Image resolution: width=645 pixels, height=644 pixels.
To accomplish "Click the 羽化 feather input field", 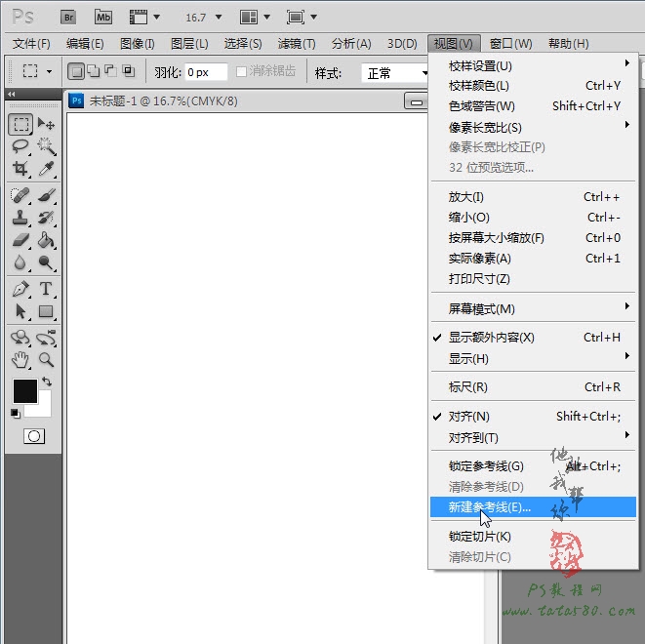I will [x=206, y=72].
